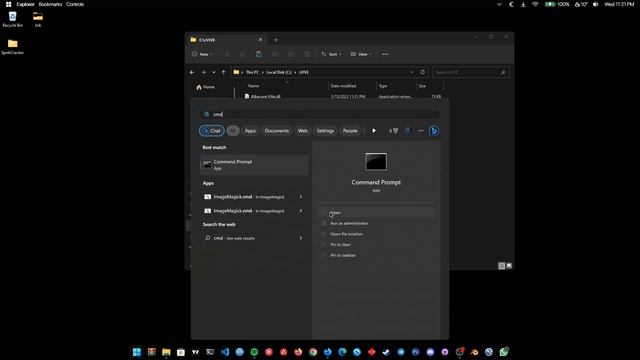Filter search results by Documents
640x360 pixels.
(x=277, y=131)
